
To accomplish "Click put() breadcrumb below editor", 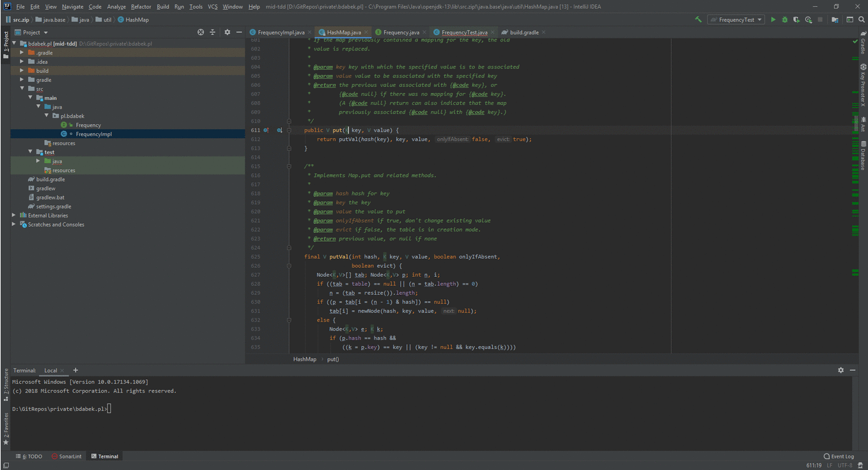I will pos(333,359).
